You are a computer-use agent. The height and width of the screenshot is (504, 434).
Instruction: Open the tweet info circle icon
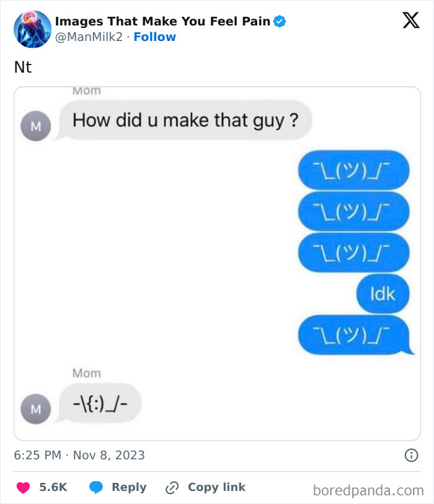click(411, 455)
